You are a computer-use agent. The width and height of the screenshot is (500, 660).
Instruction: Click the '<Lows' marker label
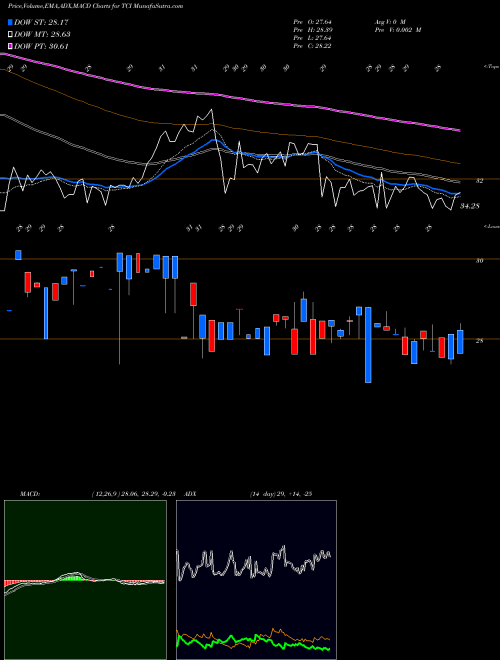click(x=491, y=226)
